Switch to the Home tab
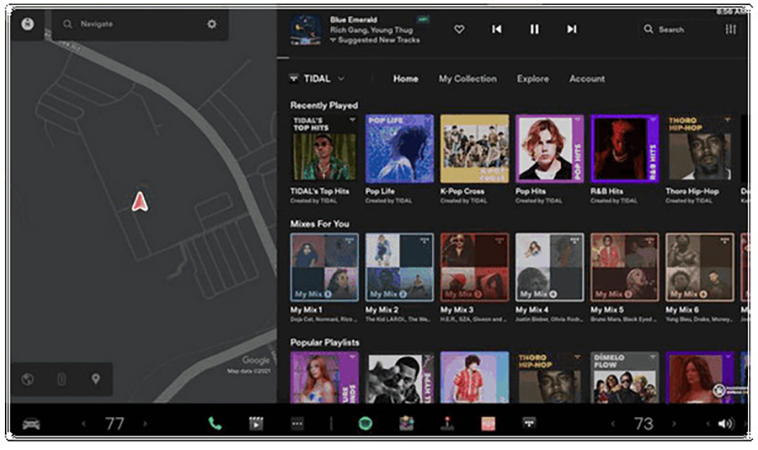This screenshot has height=450, width=758. 406,78
